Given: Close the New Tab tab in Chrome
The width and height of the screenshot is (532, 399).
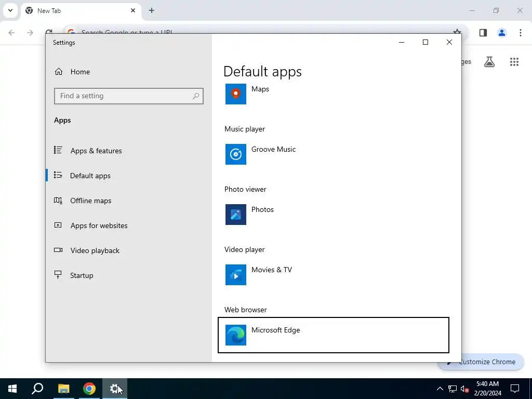Looking at the screenshot, I should pos(133,10).
